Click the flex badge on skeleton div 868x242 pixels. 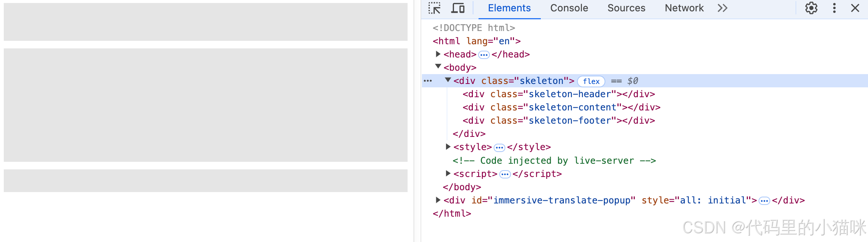point(591,81)
